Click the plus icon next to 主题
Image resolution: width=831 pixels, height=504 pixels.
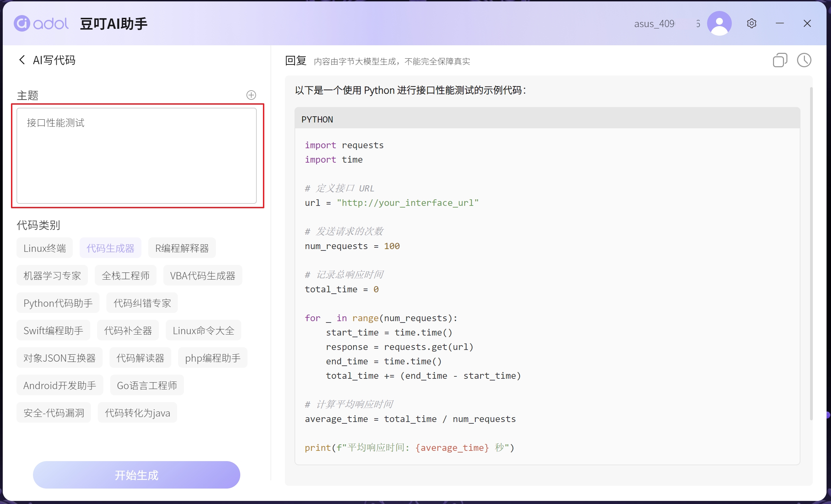[x=251, y=95]
